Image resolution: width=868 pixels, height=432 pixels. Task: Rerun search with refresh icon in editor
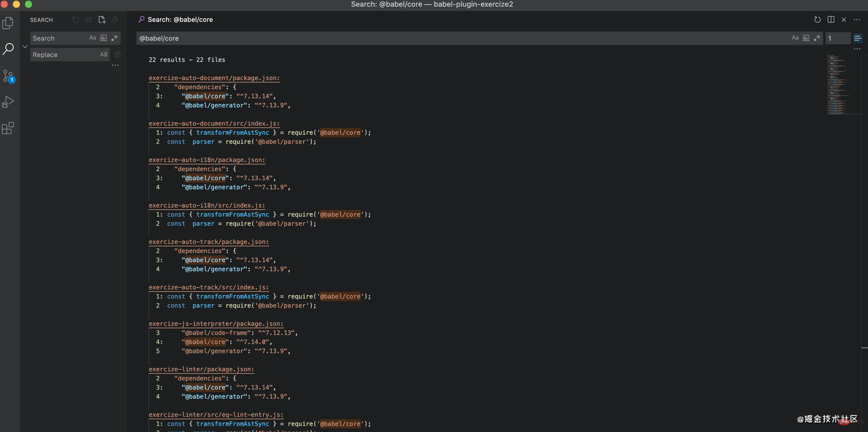[817, 19]
